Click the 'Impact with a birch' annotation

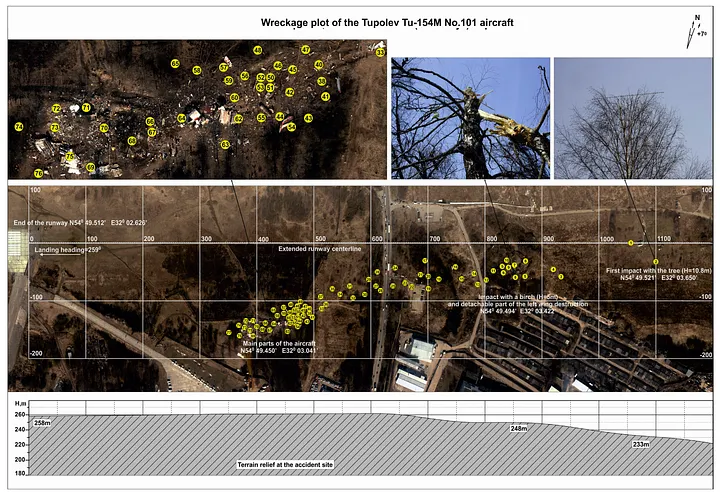pyautogui.click(x=518, y=304)
